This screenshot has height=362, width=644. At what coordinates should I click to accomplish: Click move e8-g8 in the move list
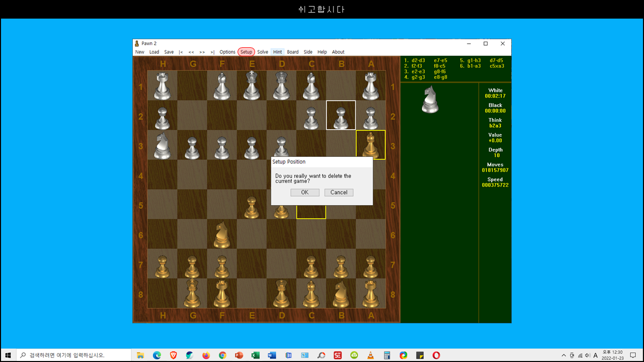pyautogui.click(x=440, y=77)
